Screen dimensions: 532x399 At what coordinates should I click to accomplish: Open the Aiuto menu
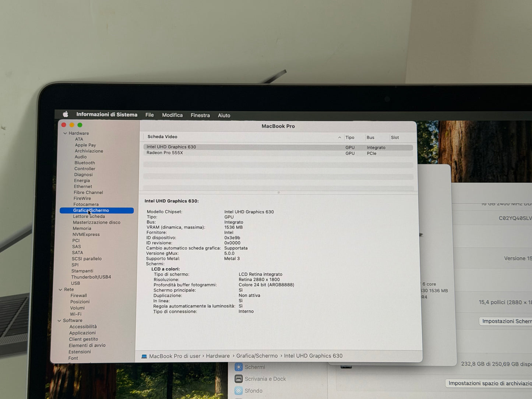pyautogui.click(x=224, y=115)
